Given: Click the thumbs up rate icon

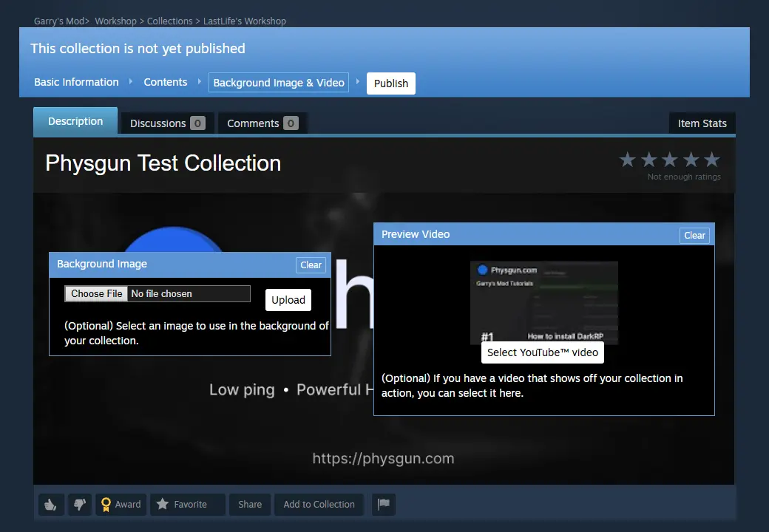Looking at the screenshot, I should click(x=51, y=505).
